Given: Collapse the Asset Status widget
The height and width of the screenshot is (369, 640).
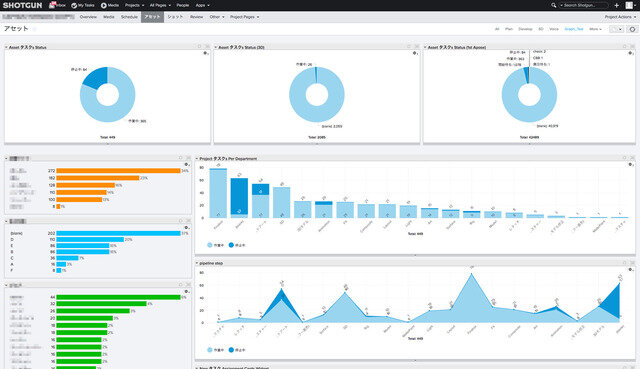Looking at the screenshot, I should pyautogui.click(x=6, y=47).
